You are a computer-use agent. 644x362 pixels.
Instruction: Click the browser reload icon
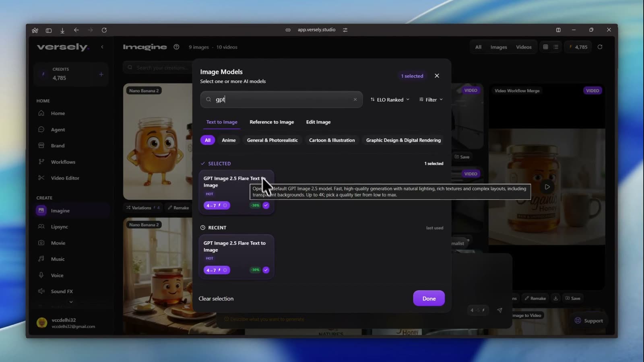click(104, 30)
